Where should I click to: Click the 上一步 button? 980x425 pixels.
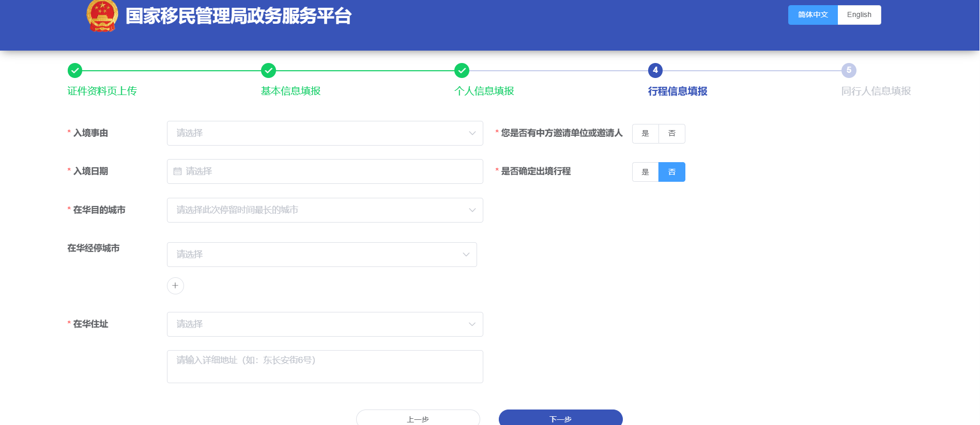coord(418,418)
